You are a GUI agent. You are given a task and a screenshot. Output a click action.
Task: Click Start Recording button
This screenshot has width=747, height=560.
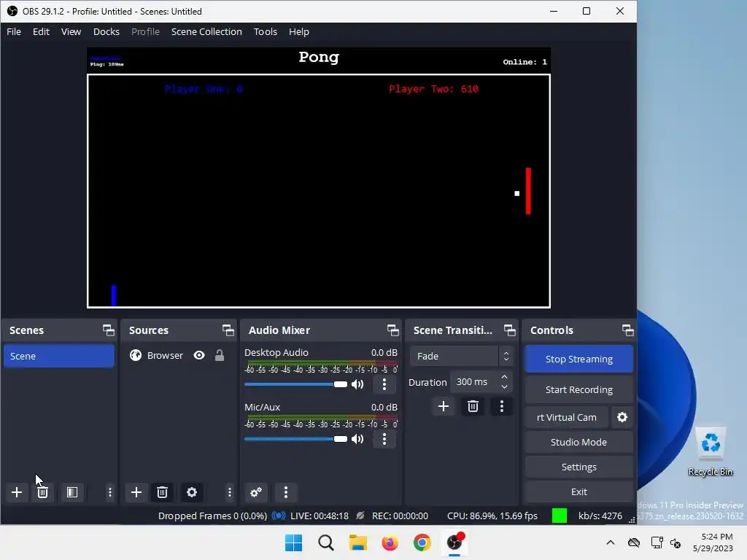click(579, 389)
